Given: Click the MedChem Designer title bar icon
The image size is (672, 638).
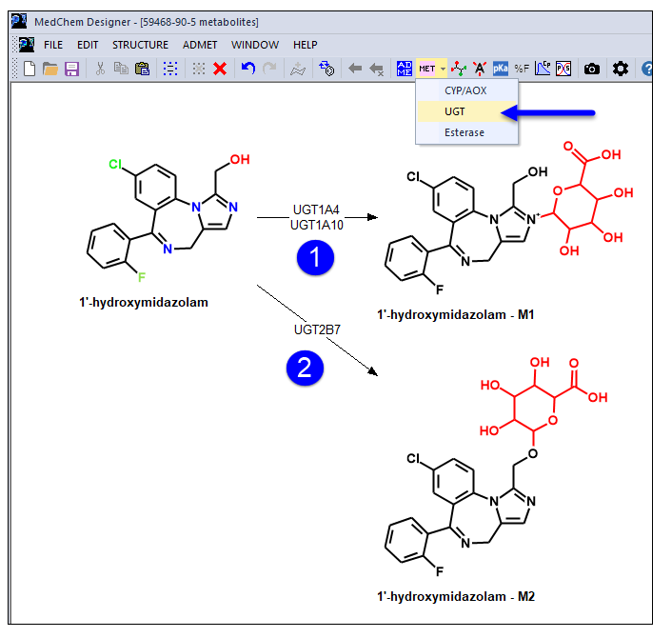Looking at the screenshot, I should (x=19, y=21).
